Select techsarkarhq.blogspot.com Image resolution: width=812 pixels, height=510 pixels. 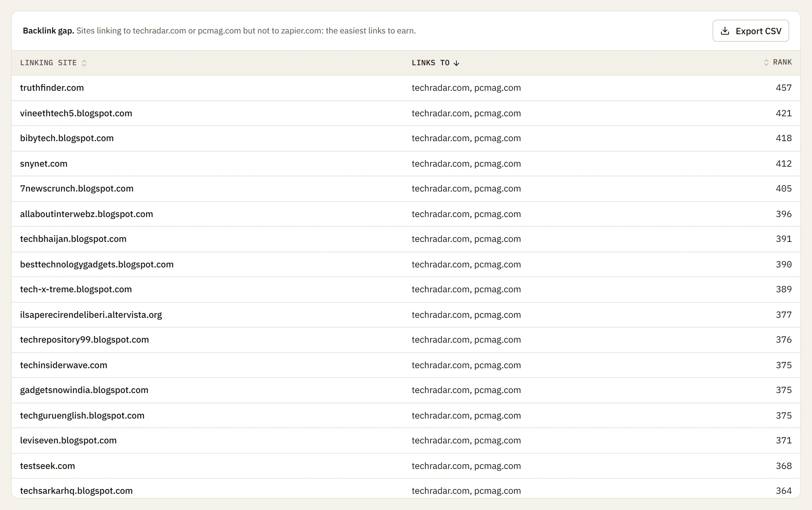pyautogui.click(x=76, y=491)
